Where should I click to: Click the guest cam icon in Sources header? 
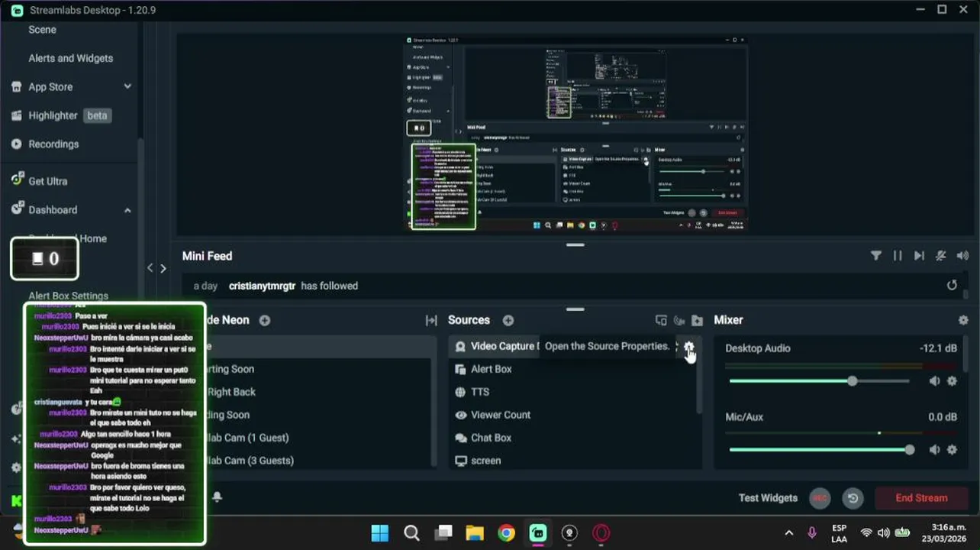[679, 320]
